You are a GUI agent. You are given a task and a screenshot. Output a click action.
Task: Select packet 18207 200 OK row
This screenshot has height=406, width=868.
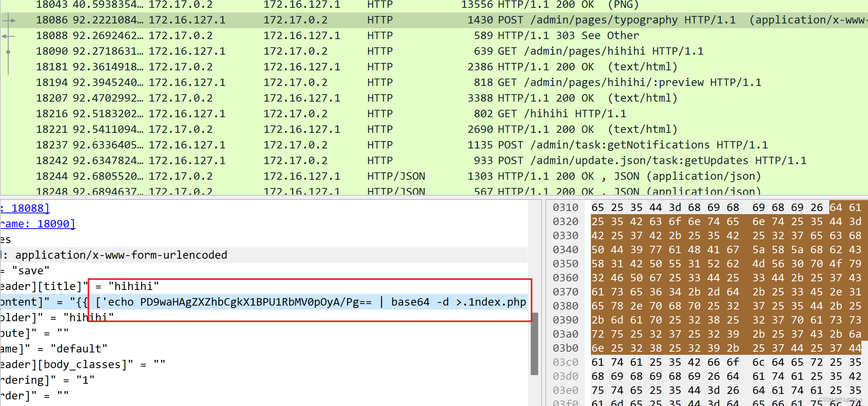[x=434, y=98]
